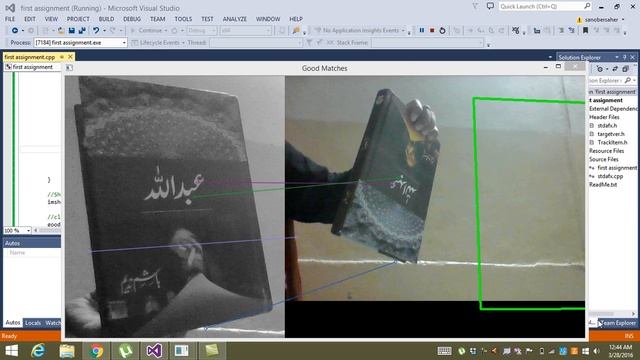Viewport: 640px width, 360px height.
Task: Close the first assignment.cpp tab
Action: [70, 57]
